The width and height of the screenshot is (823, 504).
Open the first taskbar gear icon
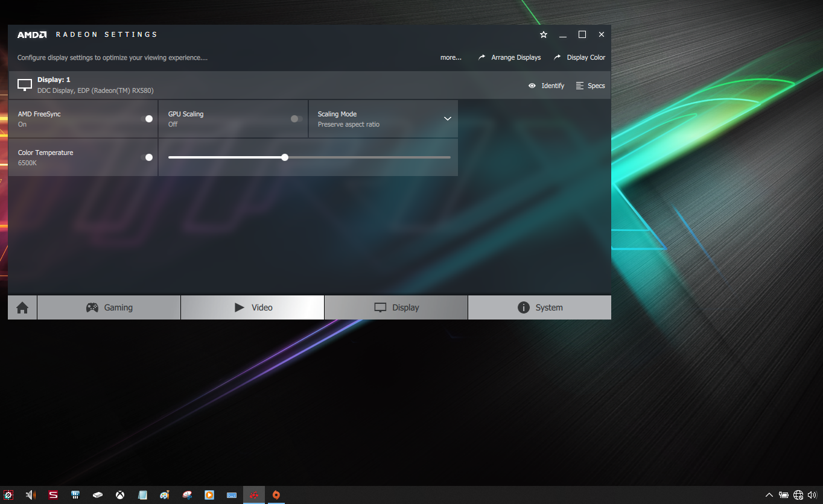(x=8, y=495)
